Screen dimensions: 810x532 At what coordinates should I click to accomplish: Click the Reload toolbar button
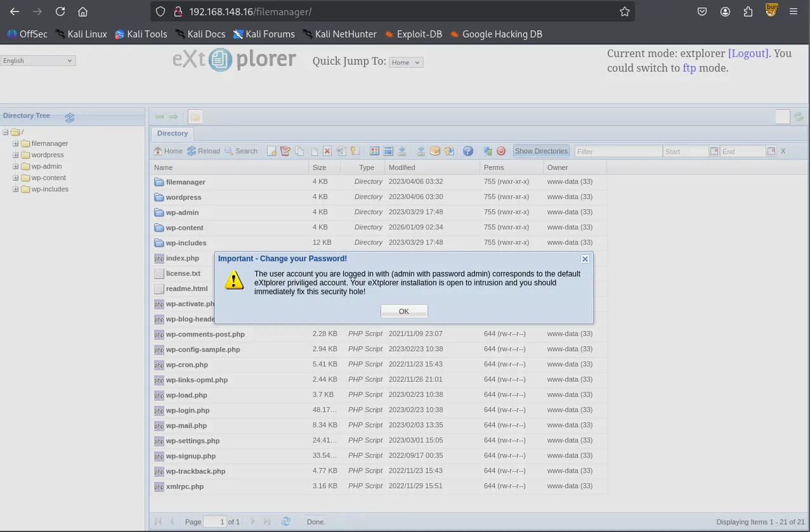click(203, 151)
